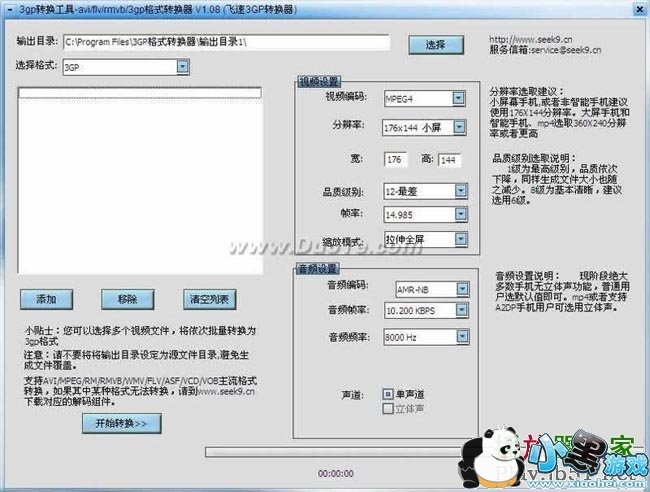This screenshot has width=650, height=492.
Task: Expand the 品质级别 12-最差 dropdown
Action: [x=426, y=191]
